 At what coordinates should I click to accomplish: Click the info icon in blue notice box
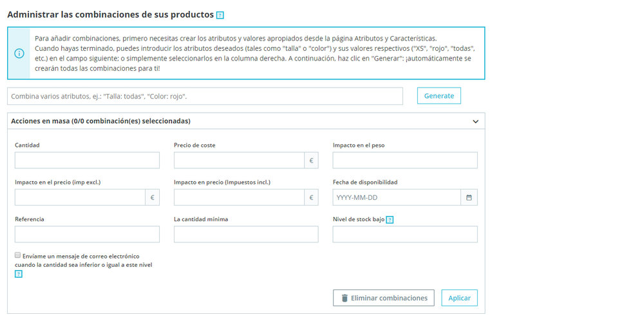[19, 53]
